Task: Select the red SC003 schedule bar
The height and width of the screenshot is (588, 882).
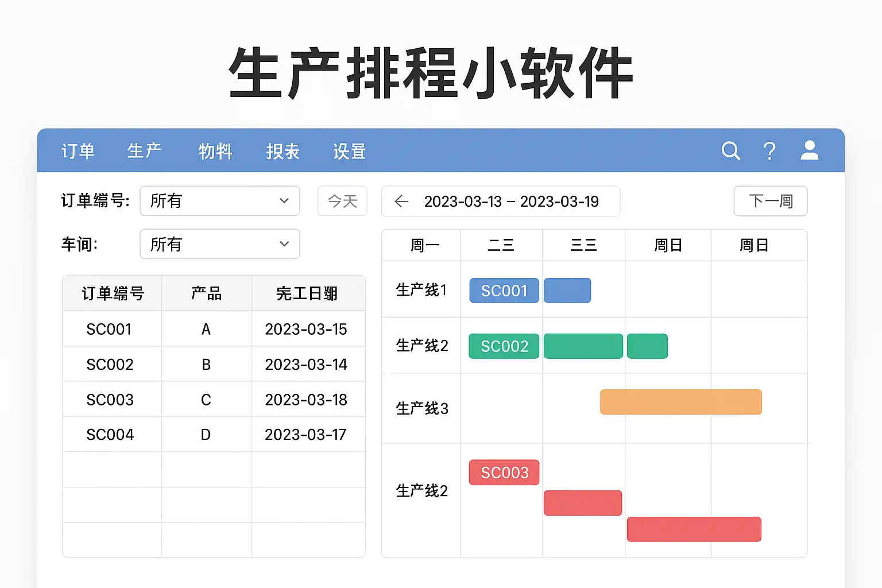Action: tap(504, 473)
